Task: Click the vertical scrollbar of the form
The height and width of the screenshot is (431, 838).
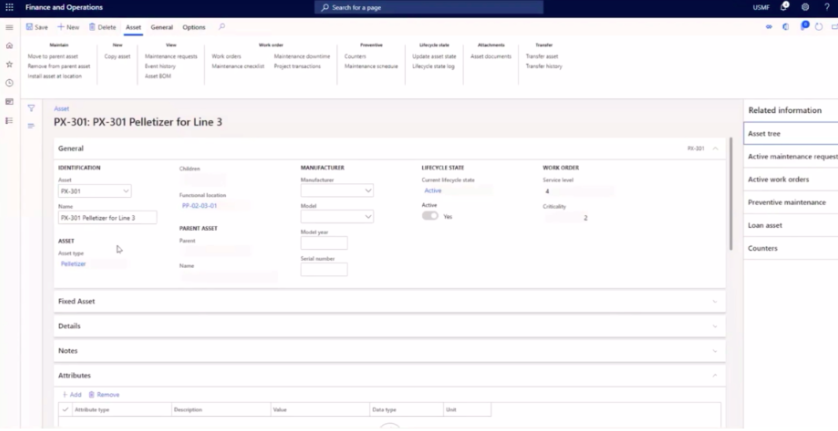Action: [731, 194]
